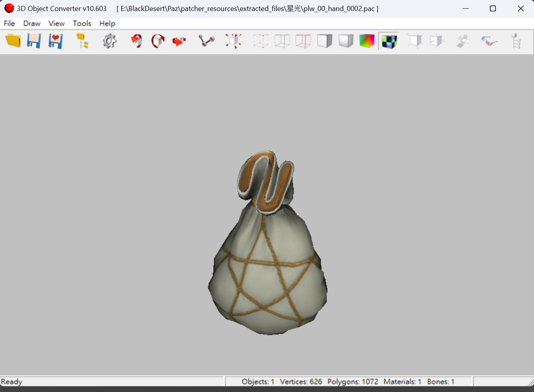Open the Tools menu
The width and height of the screenshot is (534, 392).
point(82,24)
